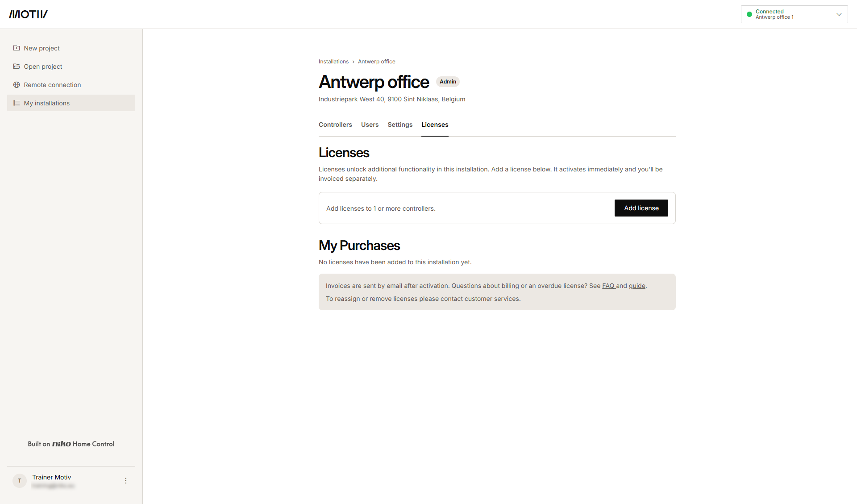Click the New project folder icon
Image resolution: width=857 pixels, height=504 pixels.
(x=17, y=48)
